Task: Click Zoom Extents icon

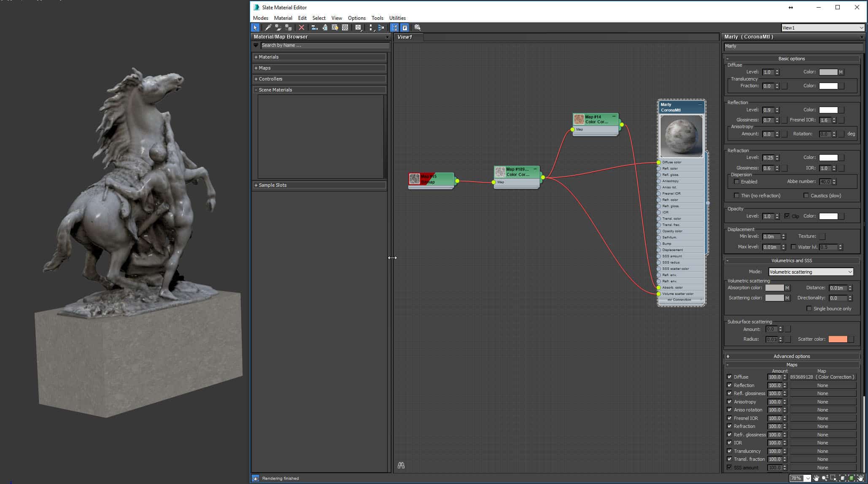Action: coord(842,478)
